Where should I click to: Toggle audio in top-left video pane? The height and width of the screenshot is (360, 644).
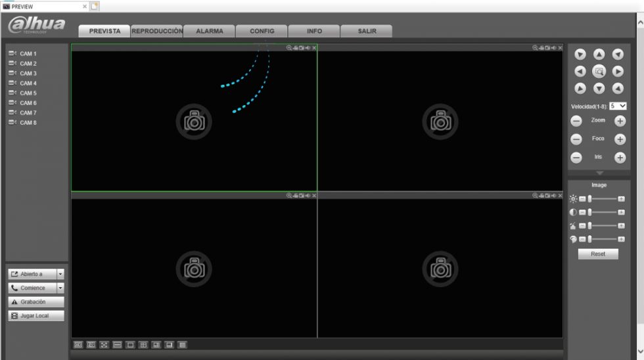point(308,48)
